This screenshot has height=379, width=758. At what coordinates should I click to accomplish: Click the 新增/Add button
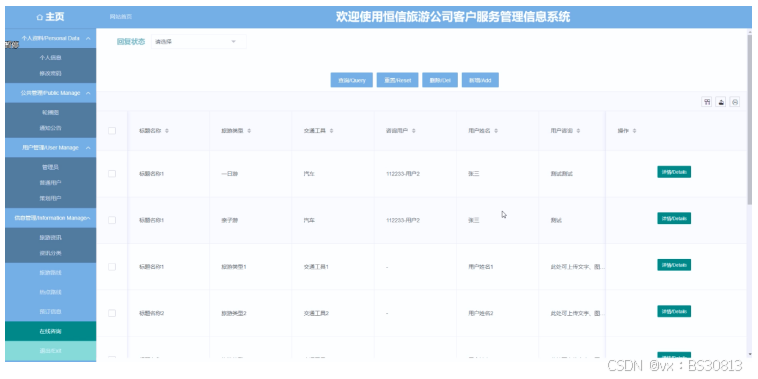coord(480,80)
